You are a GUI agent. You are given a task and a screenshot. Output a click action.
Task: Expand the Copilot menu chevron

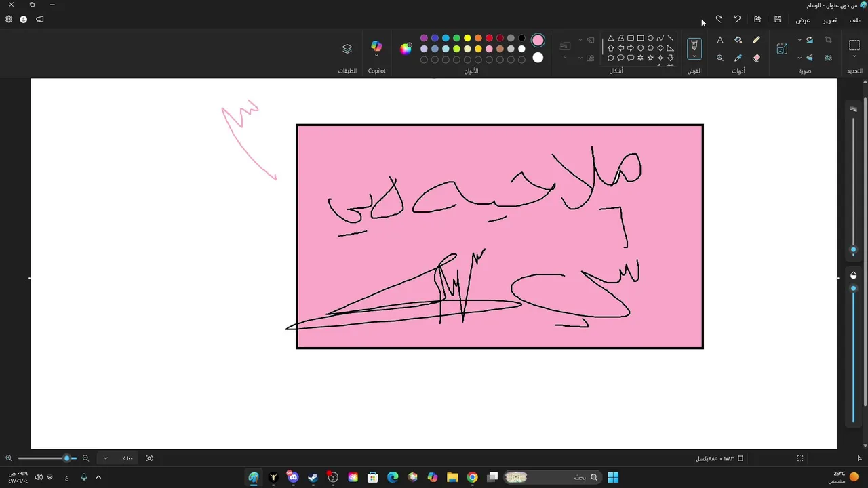coord(376,56)
